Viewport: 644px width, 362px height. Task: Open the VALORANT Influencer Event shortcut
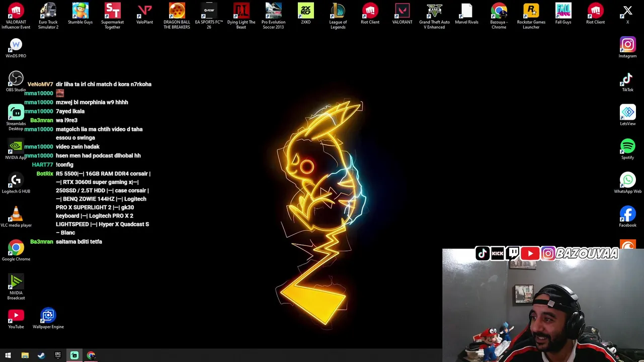point(16,16)
